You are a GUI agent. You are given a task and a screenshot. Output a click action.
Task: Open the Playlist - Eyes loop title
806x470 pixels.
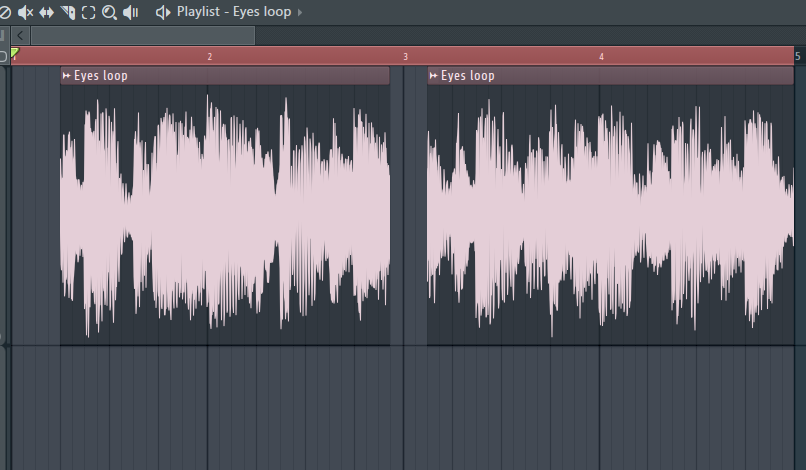click(x=234, y=12)
